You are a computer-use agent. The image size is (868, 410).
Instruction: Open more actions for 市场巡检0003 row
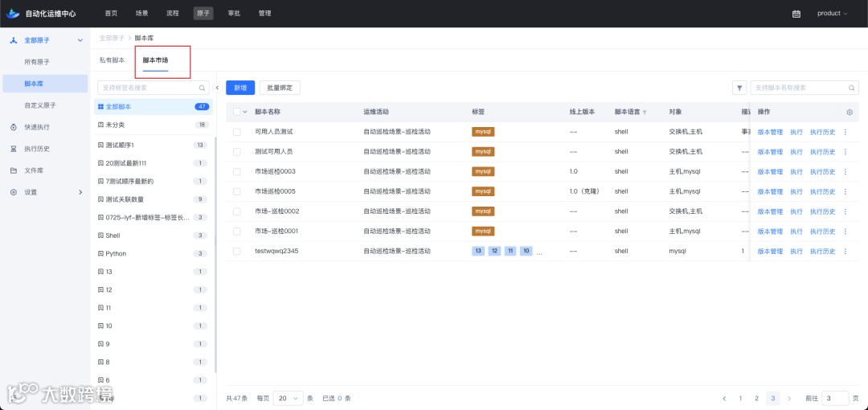(x=845, y=172)
